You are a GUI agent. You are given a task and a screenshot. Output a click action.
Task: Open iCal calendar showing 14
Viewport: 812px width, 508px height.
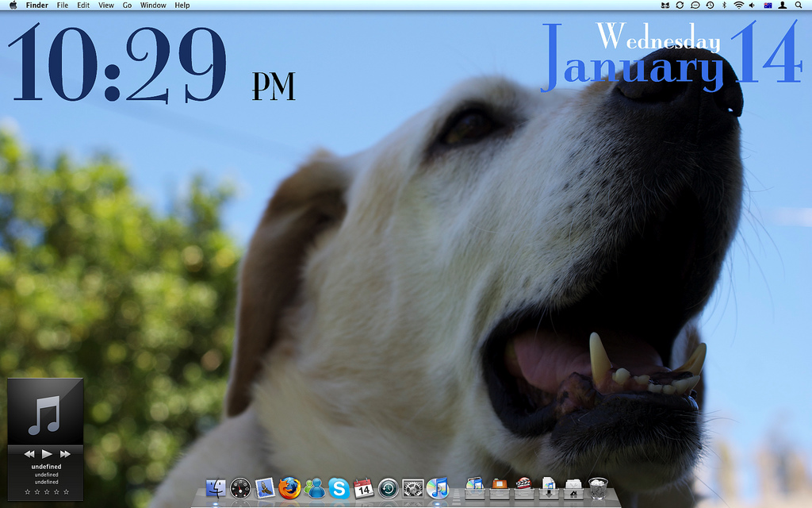click(363, 488)
